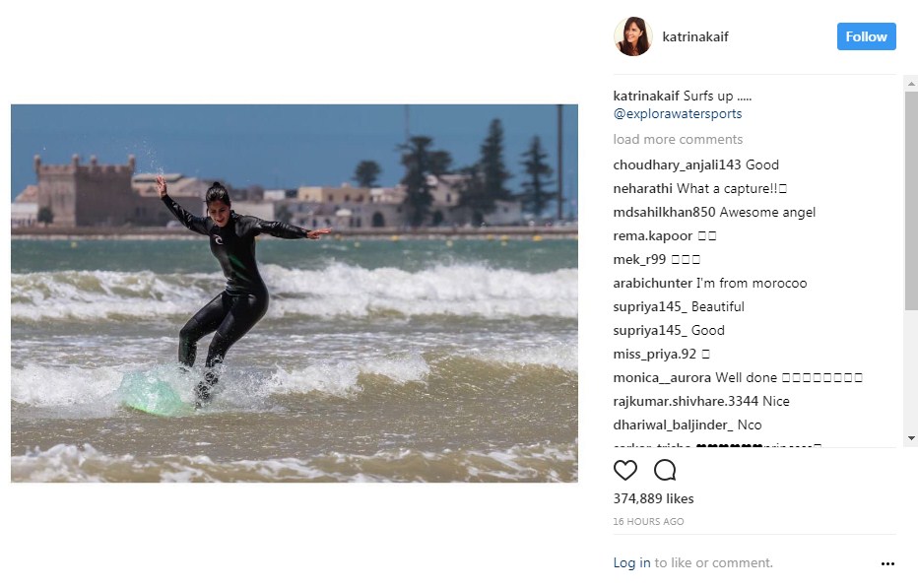The width and height of the screenshot is (918, 588).
Task: Open the @explorawatersports mention link
Action: point(678,113)
